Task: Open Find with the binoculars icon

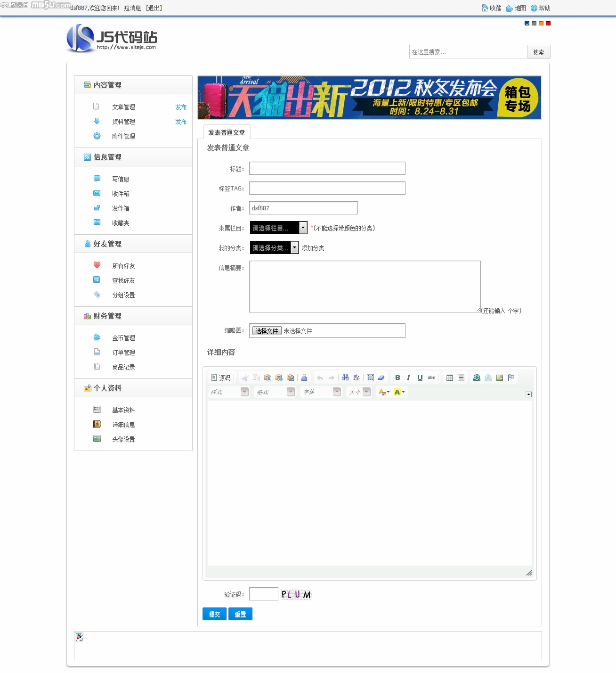Action: click(x=345, y=378)
